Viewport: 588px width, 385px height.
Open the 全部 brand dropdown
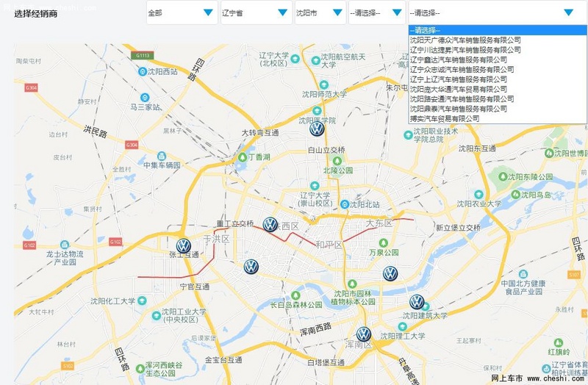click(x=182, y=12)
